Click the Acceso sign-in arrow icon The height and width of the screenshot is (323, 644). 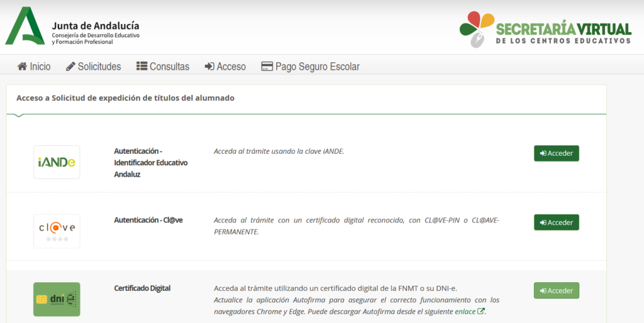[x=209, y=67]
